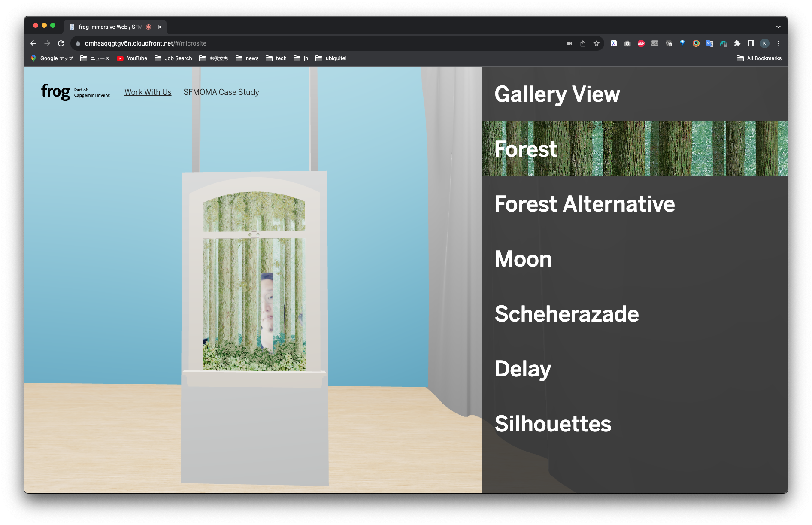Expand the tab search chevron
This screenshot has width=812, height=525.
tap(779, 27)
